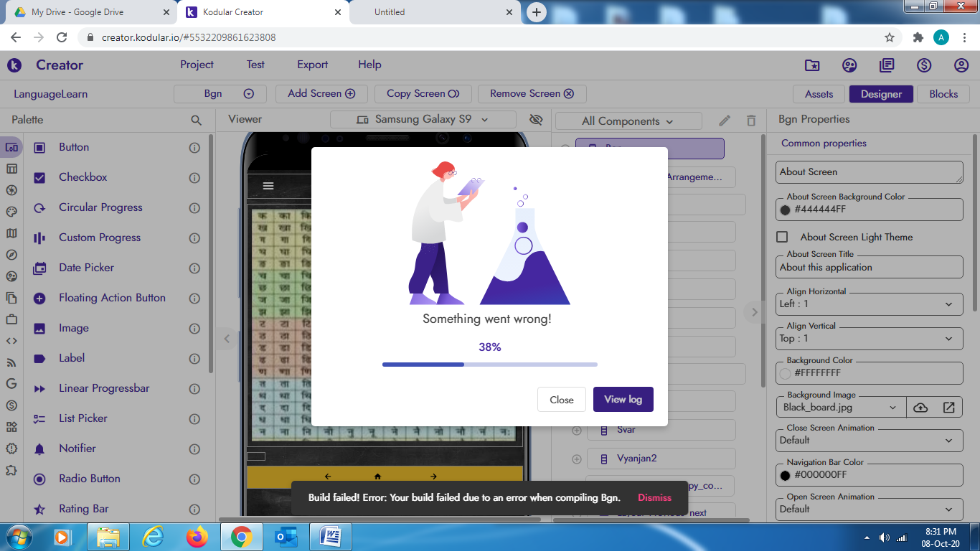Click the dollar monetization icon in header
Viewport: 980px width, 554px height.
pyautogui.click(x=924, y=65)
